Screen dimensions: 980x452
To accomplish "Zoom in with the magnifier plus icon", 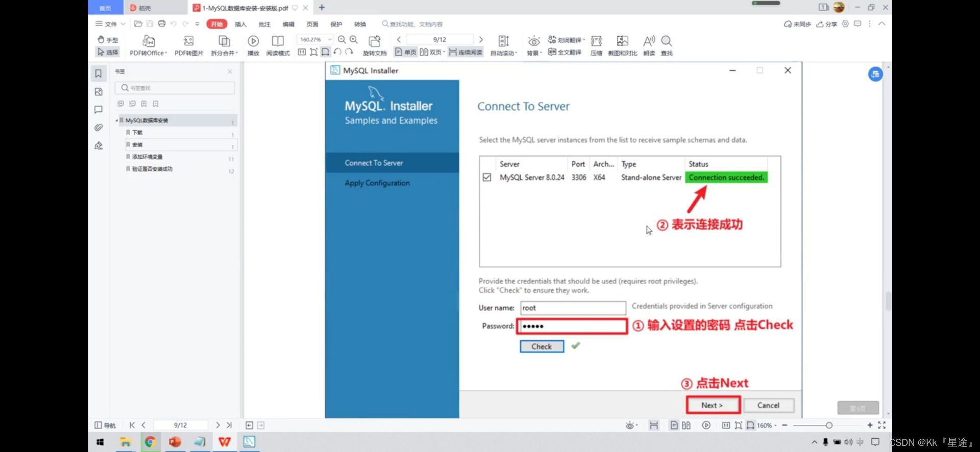I will 354,40.
